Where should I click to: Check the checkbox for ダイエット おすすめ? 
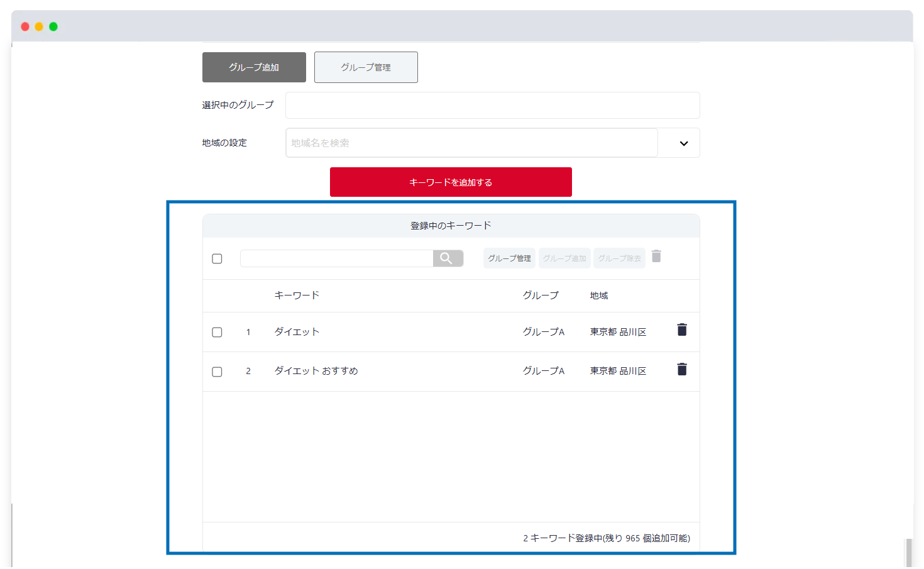coord(217,372)
